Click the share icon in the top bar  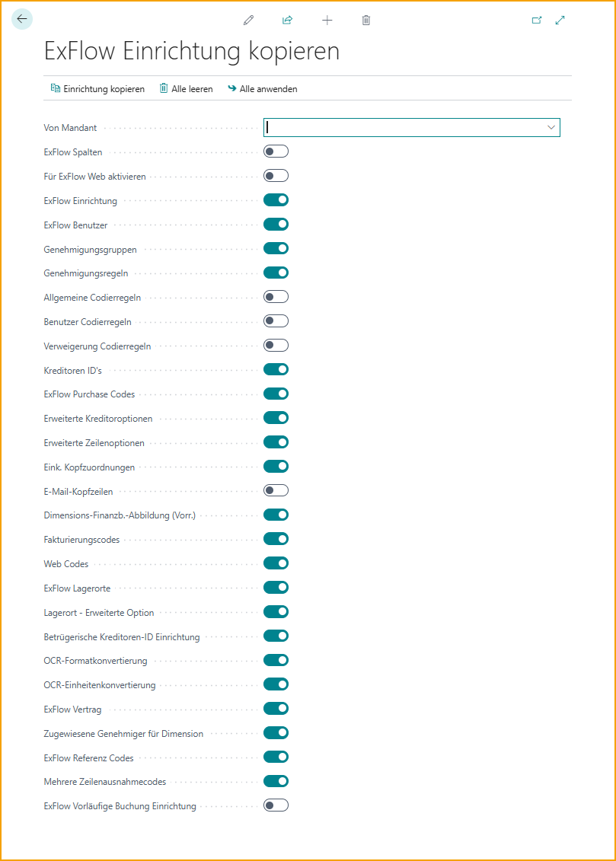click(x=287, y=21)
